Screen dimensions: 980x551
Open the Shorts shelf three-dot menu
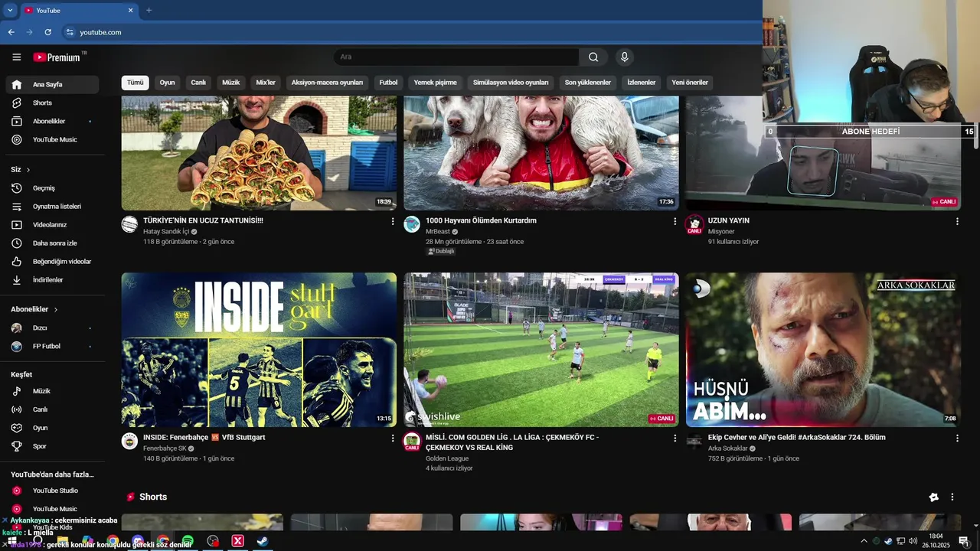click(x=952, y=497)
